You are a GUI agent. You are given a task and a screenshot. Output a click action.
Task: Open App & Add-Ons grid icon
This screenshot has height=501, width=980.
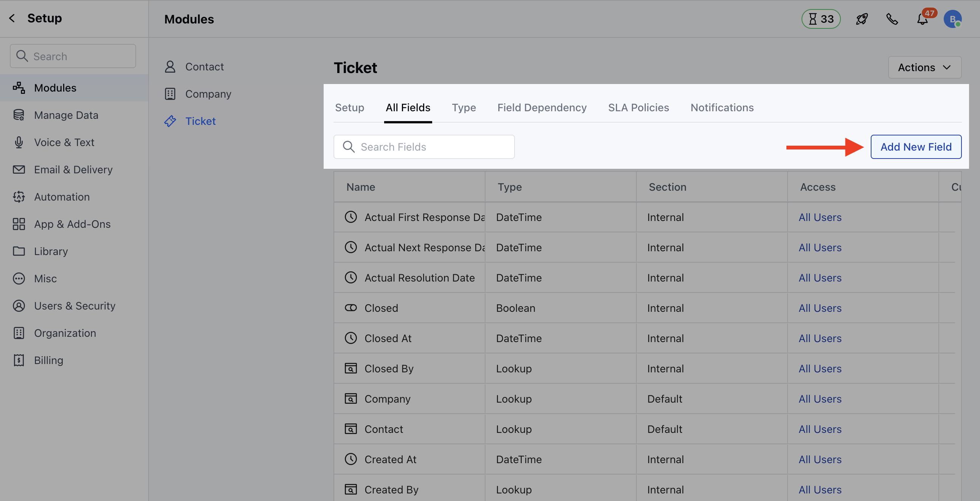coord(19,224)
